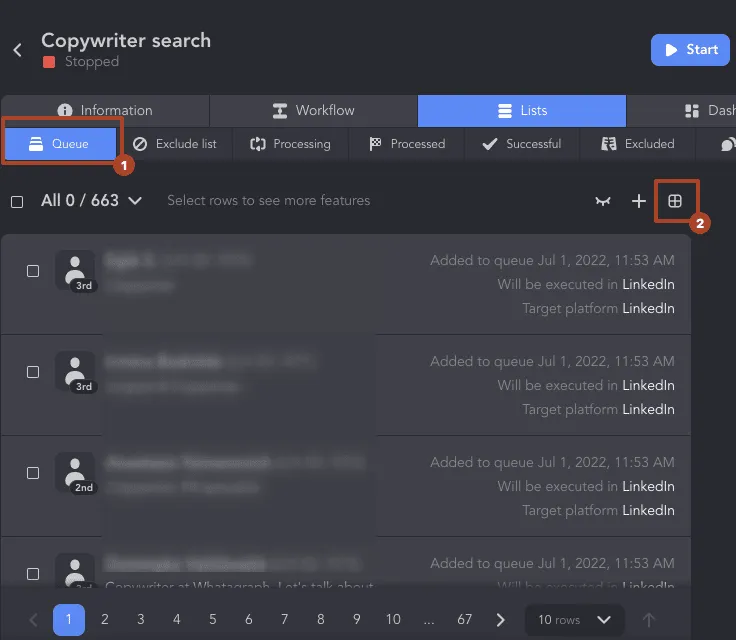View the Successful list
The width and height of the screenshot is (736, 640).
coord(522,144)
